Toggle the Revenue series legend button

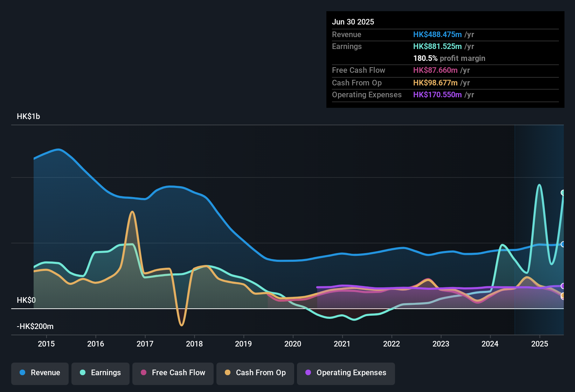point(40,373)
